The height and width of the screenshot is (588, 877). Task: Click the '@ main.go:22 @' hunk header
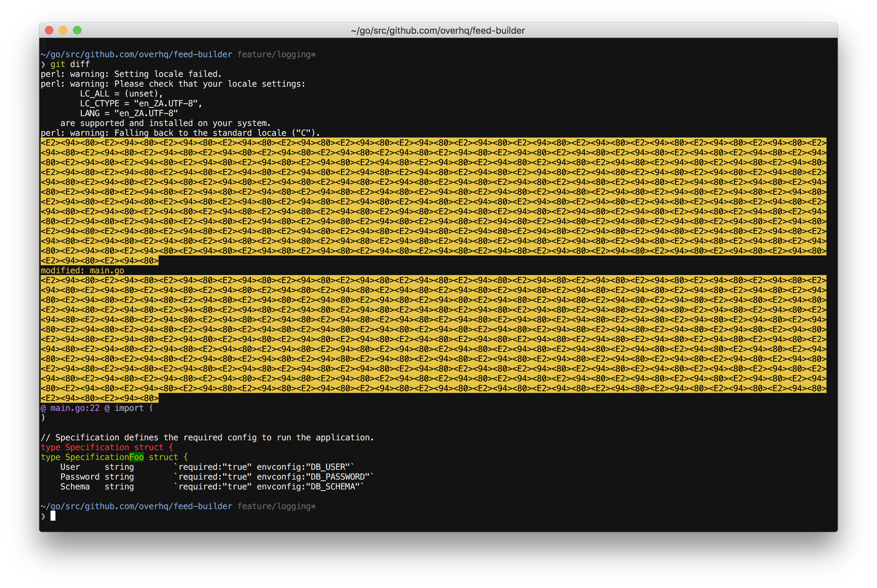75,408
